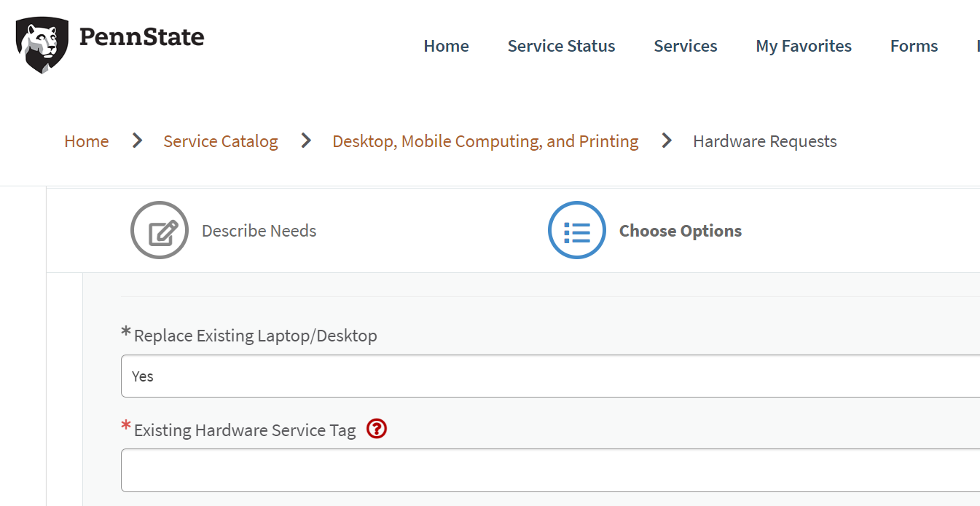Open the Forms page
Screen dimensions: 980x506
(x=914, y=45)
